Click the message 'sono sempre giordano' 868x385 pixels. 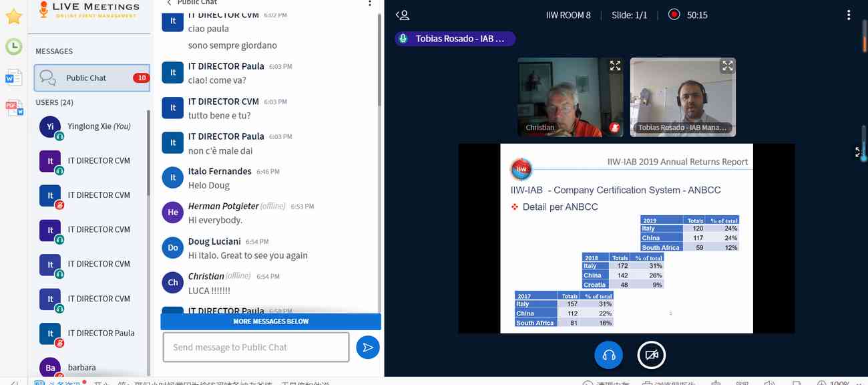pyautogui.click(x=232, y=45)
